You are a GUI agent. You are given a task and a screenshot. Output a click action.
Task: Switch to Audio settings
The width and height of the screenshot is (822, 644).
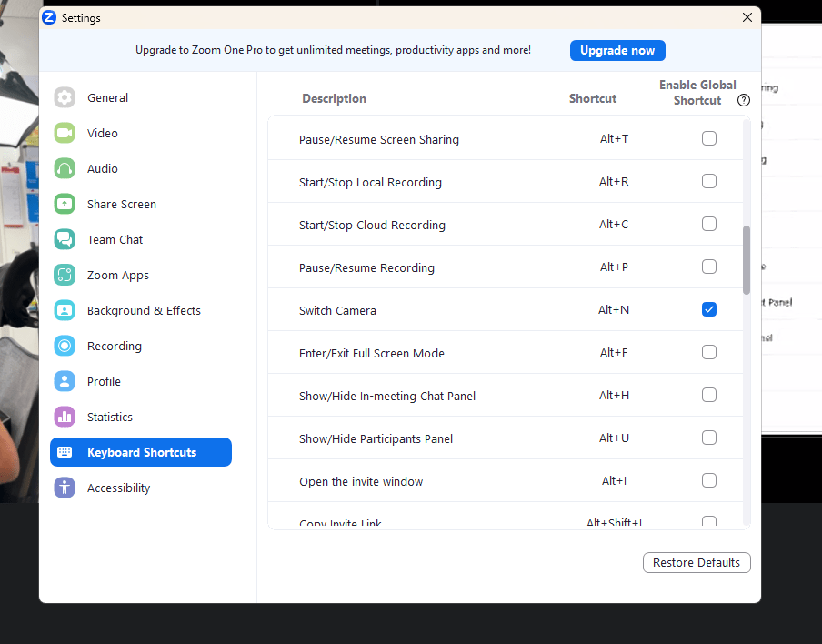point(141,168)
